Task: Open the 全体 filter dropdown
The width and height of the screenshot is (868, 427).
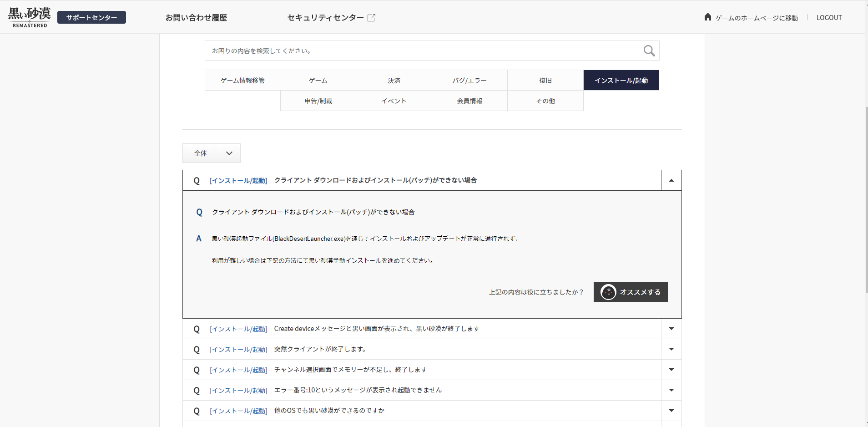Action: 212,153
